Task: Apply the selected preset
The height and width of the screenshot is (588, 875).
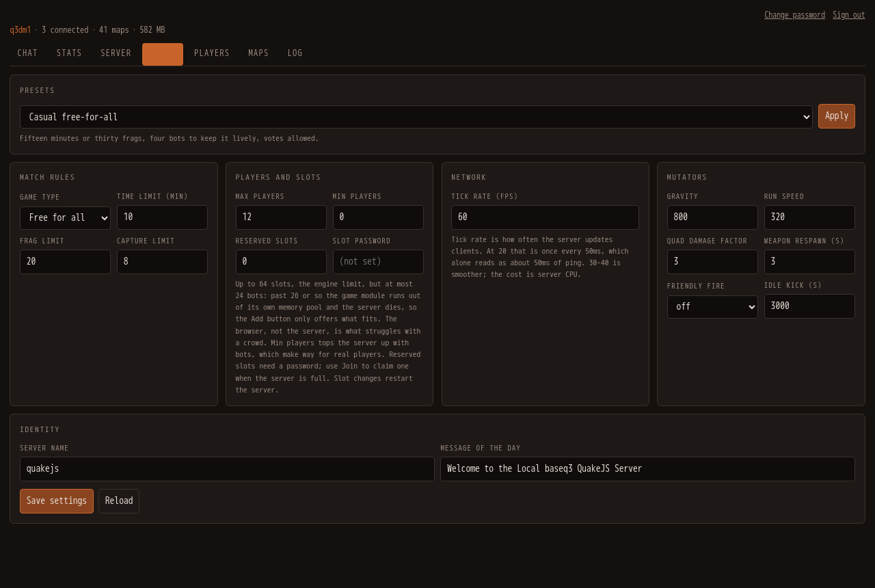Action: point(837,116)
